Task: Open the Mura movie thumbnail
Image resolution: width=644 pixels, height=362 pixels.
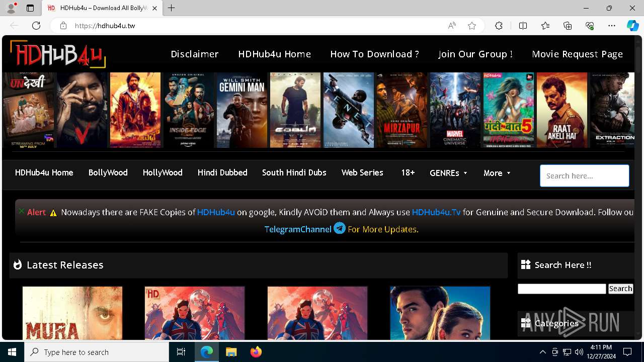Action: click(x=72, y=313)
